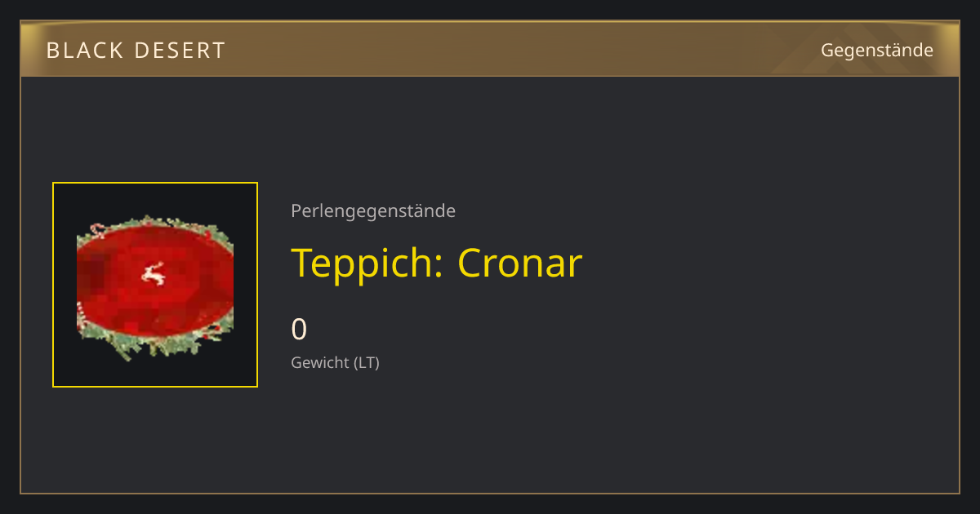The height and width of the screenshot is (514, 980).
Task: Click the (LT) unit text
Action: coord(367,362)
